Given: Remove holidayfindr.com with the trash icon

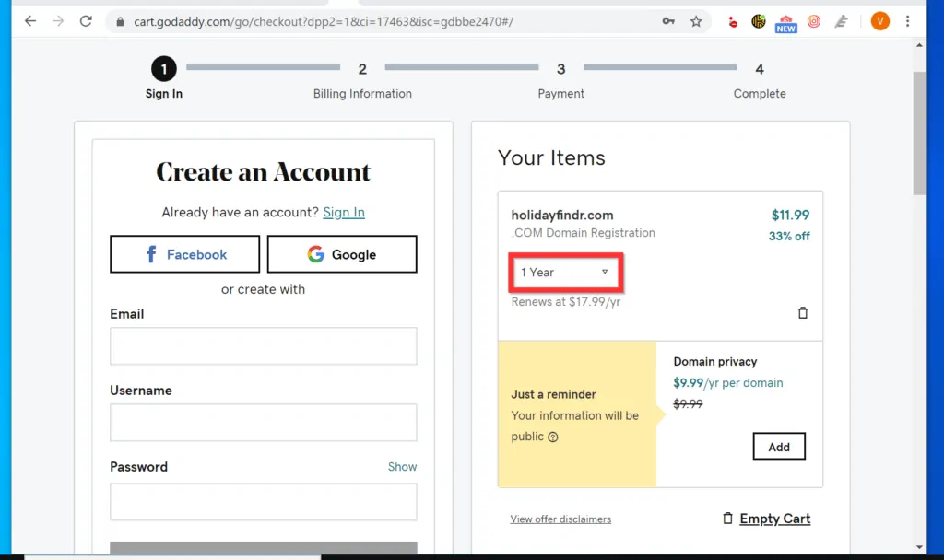Looking at the screenshot, I should (x=803, y=313).
